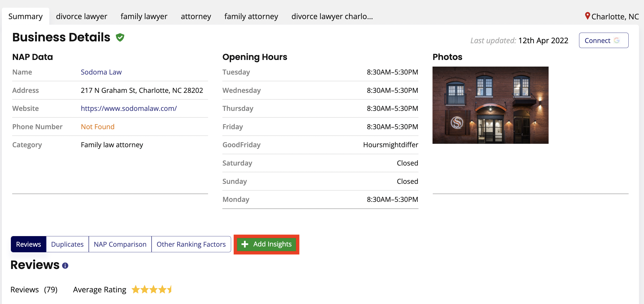Click the red location pin icon
Viewport: 644px width, 304px height.
pyautogui.click(x=587, y=16)
